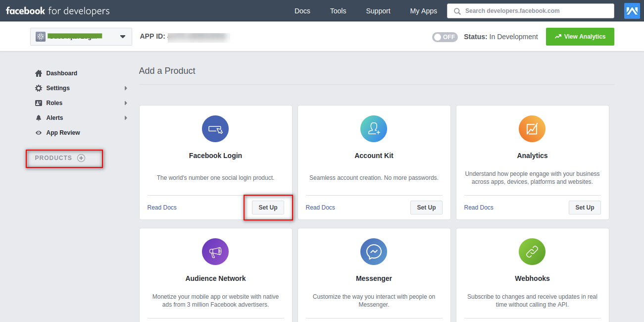The image size is (644, 322).
Task: Click 'Seamless account creation. No more passwords.'
Action: (374, 178)
